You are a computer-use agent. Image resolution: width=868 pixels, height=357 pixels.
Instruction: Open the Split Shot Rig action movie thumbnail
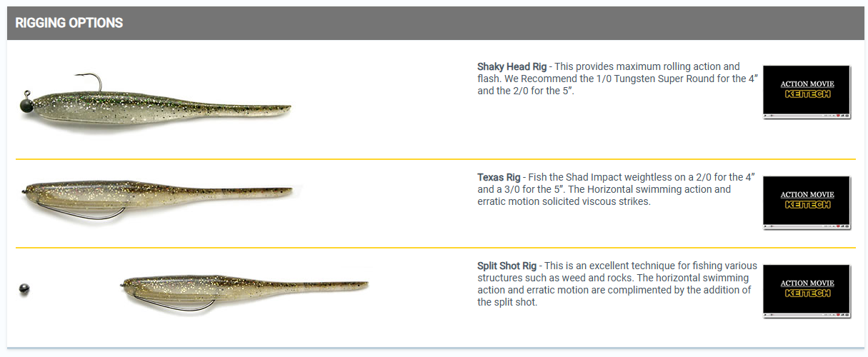(x=807, y=291)
